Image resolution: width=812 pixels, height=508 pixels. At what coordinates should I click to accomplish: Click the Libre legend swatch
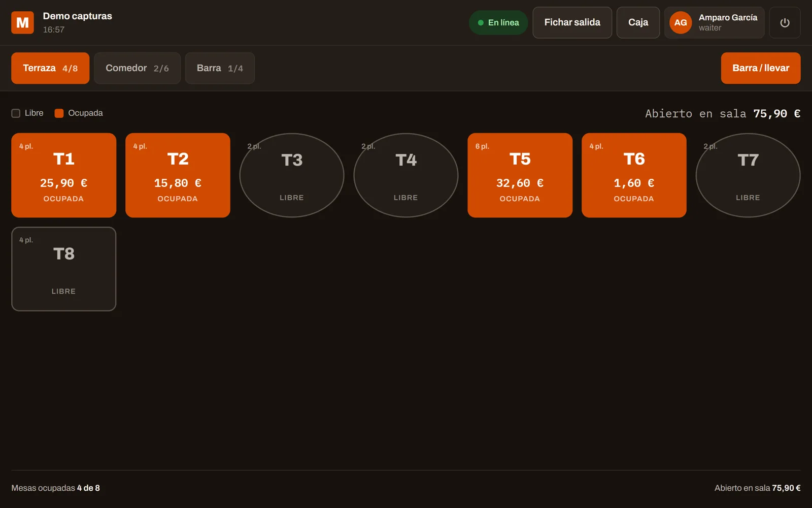(16, 113)
